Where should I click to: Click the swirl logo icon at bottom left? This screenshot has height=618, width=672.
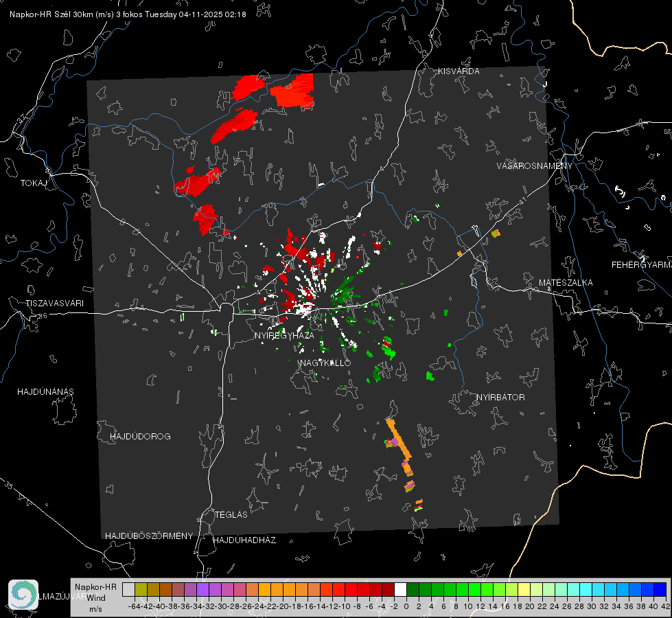(x=23, y=595)
